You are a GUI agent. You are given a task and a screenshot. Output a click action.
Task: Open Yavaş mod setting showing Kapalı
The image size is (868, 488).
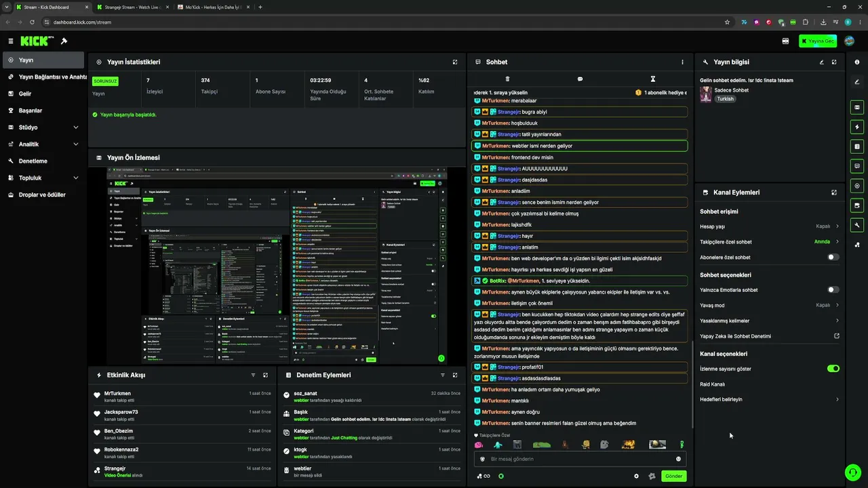[x=770, y=305]
